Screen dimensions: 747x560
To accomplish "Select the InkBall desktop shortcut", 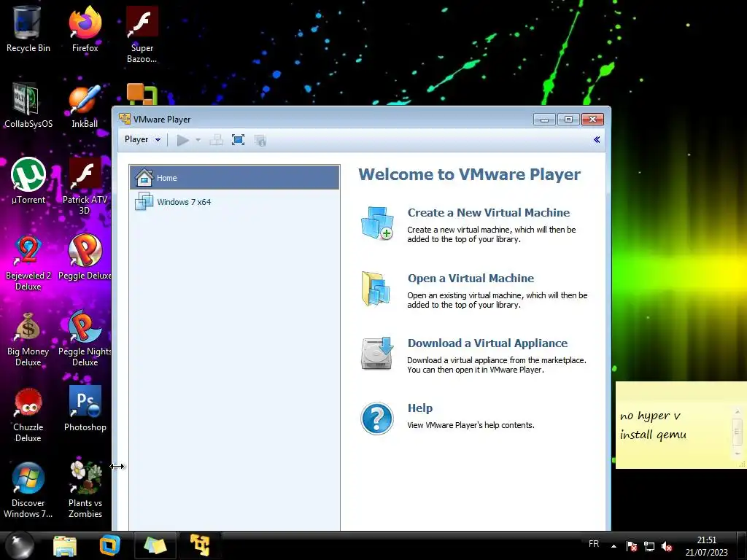I will click(85, 105).
